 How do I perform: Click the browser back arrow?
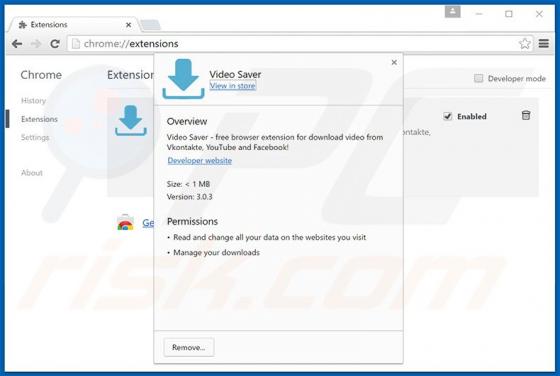tap(17, 44)
